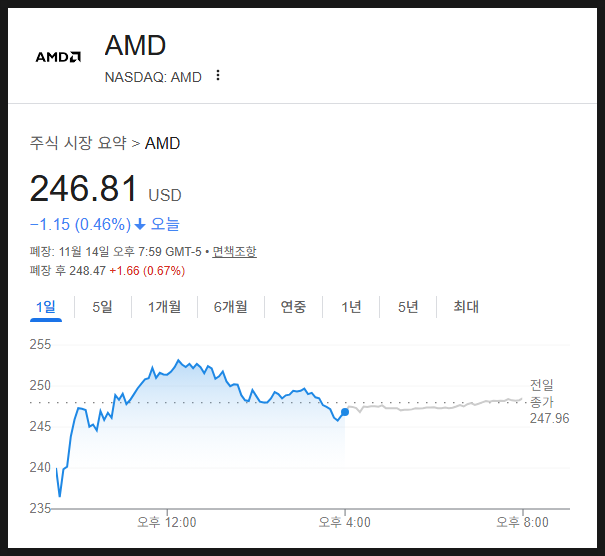Click the AMD heading title
The image size is (605, 556).
tap(135, 45)
